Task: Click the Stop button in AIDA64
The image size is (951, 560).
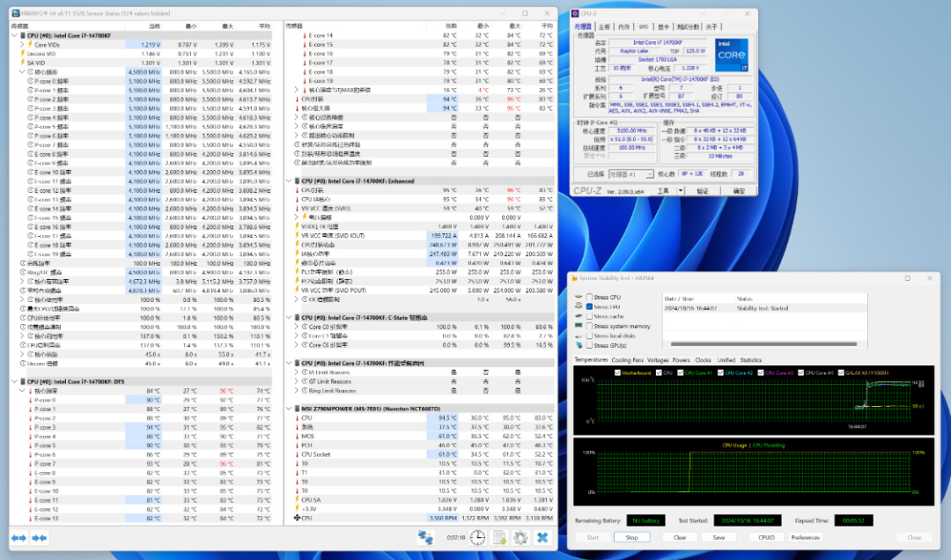Action: pos(631,537)
